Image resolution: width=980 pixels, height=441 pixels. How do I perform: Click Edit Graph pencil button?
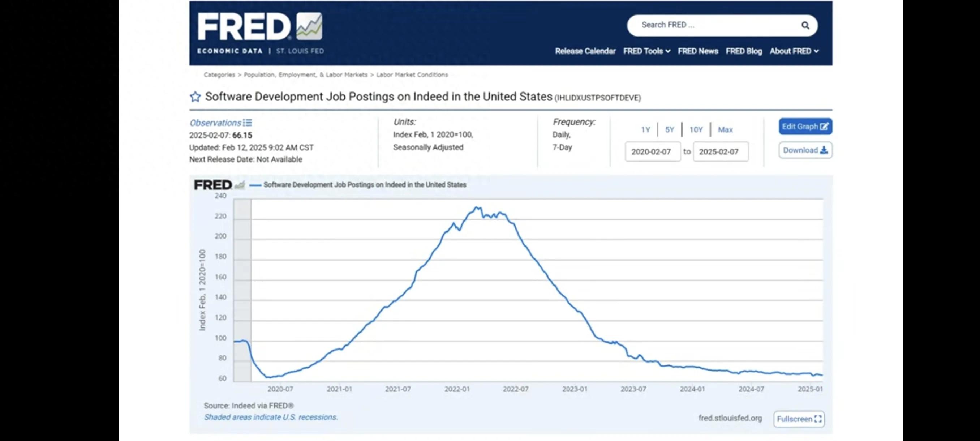pos(805,127)
